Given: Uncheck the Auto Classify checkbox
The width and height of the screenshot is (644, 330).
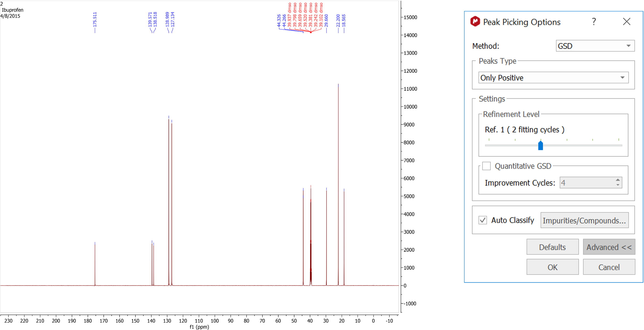Looking at the screenshot, I should click(482, 220).
